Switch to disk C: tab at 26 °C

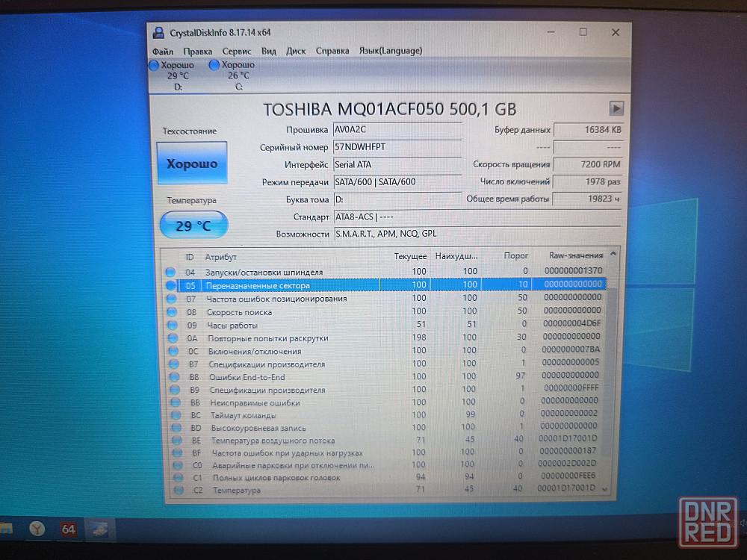point(233,75)
